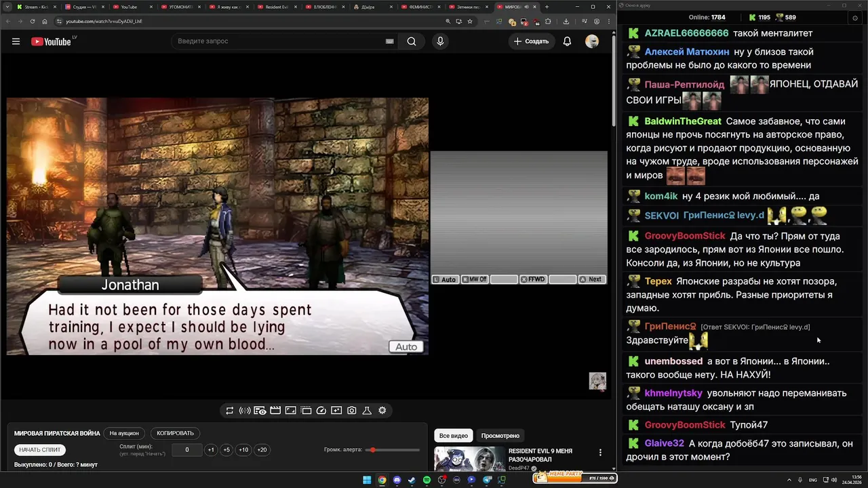This screenshot has height=488, width=868.
Task: Open BaldwinTheGreat's profile in chat
Action: coord(683,121)
